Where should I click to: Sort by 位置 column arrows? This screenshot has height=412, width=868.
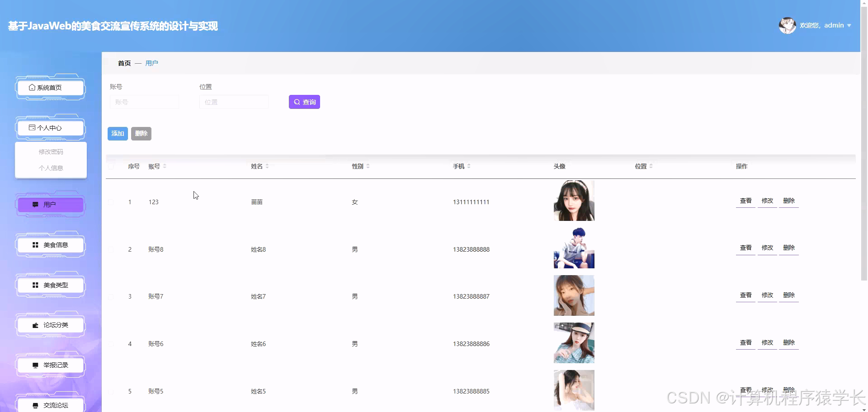651,166
